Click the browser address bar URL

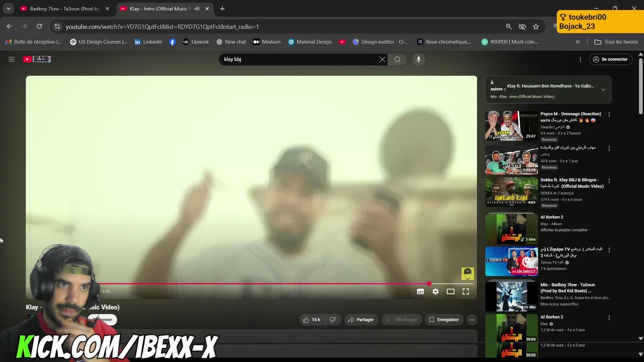(162, 27)
